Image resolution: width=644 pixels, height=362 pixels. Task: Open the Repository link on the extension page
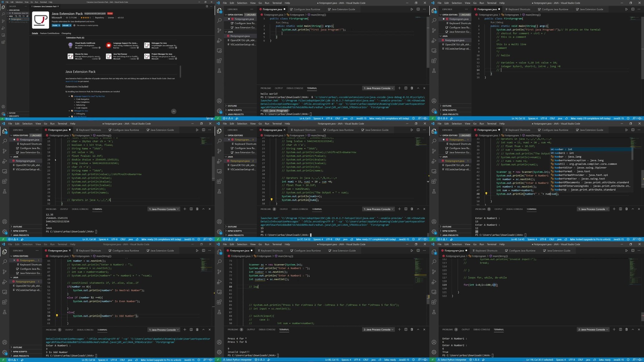99,18
